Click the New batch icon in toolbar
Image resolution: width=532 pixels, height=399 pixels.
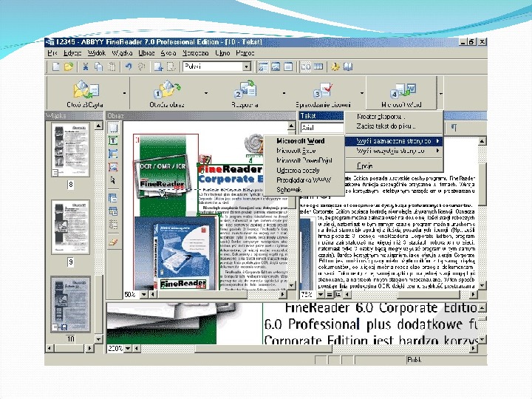pyautogui.click(x=56, y=66)
